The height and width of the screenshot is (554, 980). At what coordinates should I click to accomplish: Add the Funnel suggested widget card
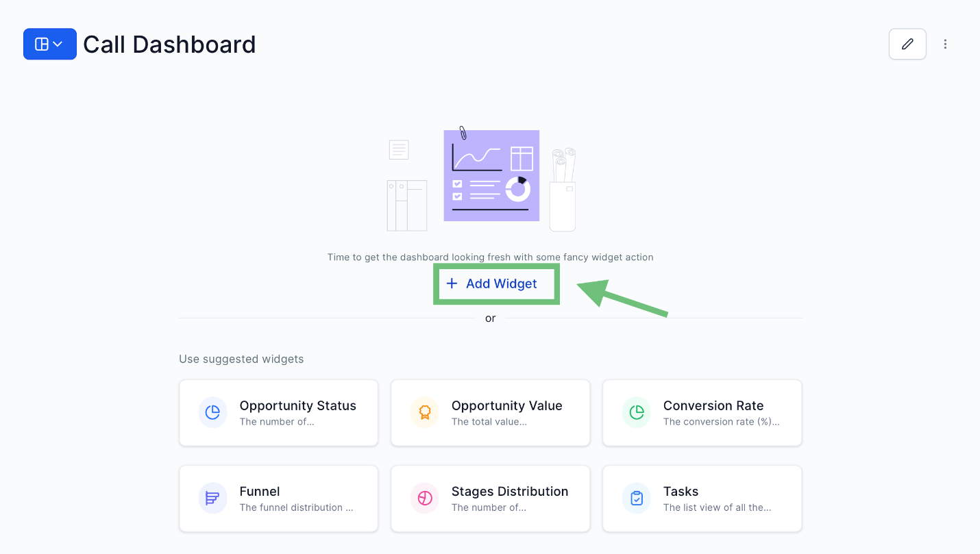coord(279,499)
